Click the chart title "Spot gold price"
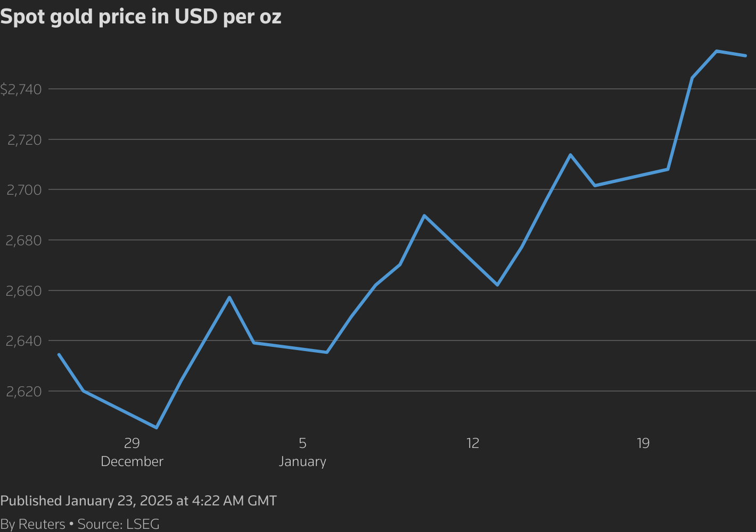Image resolution: width=756 pixels, height=532 pixels. coord(141,17)
